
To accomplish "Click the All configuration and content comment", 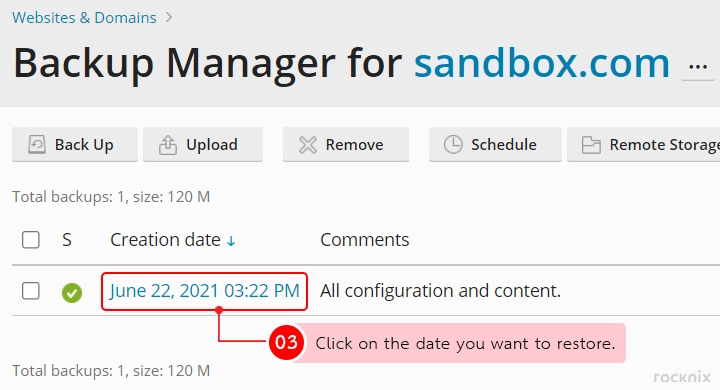I will click(440, 291).
